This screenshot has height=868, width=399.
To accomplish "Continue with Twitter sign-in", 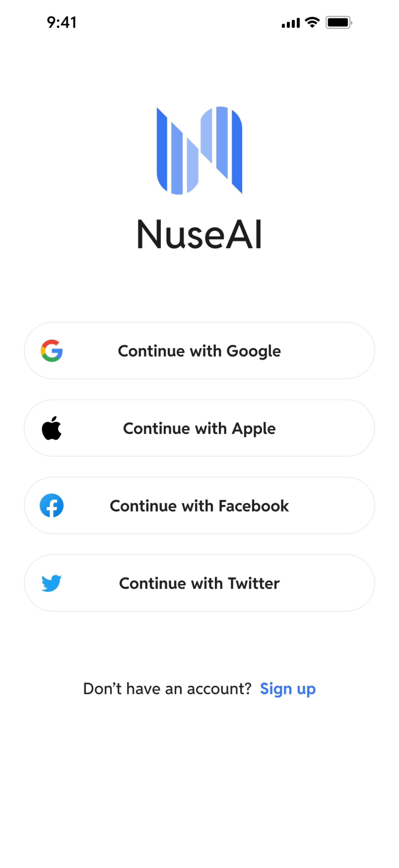I will [x=199, y=583].
